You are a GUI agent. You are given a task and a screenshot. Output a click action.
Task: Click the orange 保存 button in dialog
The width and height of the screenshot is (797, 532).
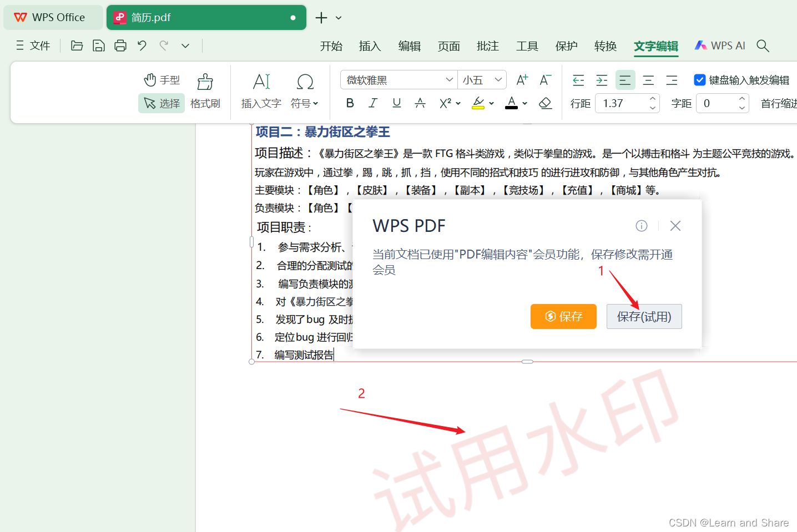point(563,316)
